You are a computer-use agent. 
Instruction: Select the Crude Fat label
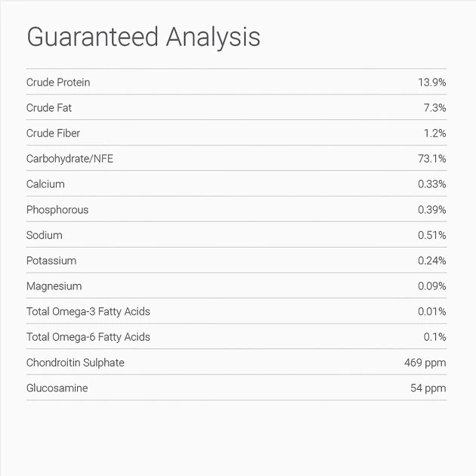pyautogui.click(x=49, y=108)
